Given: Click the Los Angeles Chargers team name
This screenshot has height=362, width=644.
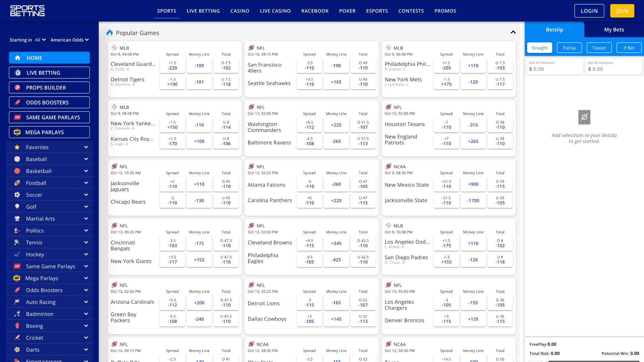Looking at the screenshot, I should coord(399,305).
